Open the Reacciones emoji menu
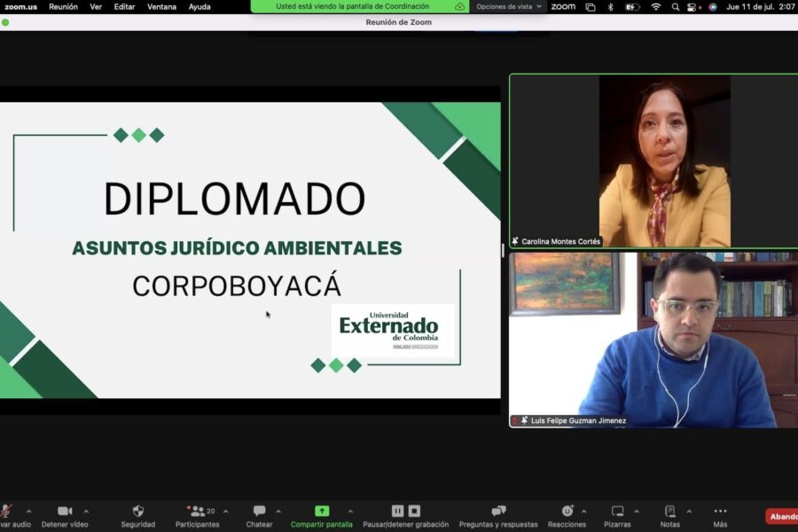The image size is (798, 532). 567,512
